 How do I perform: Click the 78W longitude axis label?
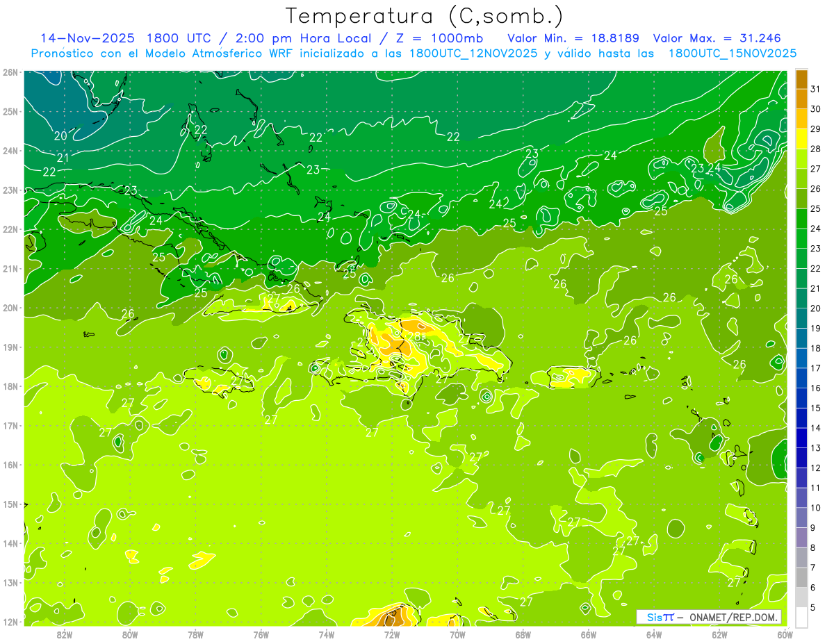(195, 634)
